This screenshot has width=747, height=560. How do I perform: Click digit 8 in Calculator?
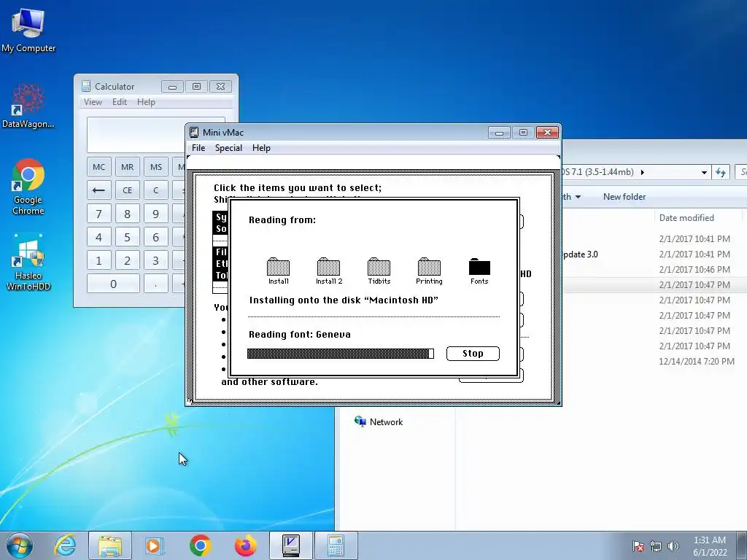click(127, 214)
